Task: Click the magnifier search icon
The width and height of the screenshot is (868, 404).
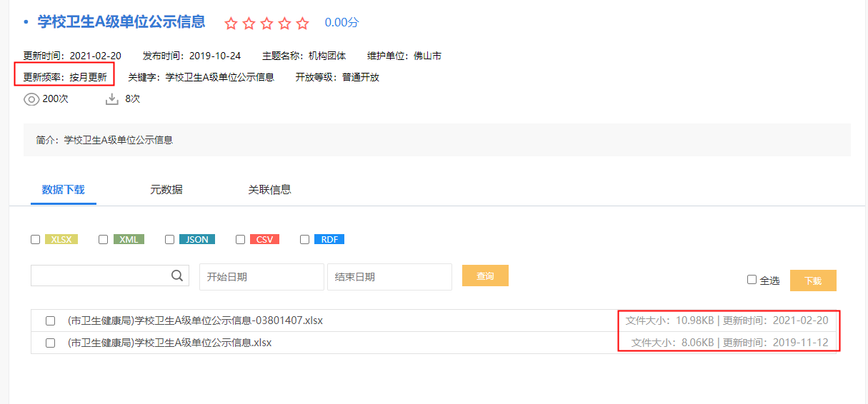Action: click(177, 276)
